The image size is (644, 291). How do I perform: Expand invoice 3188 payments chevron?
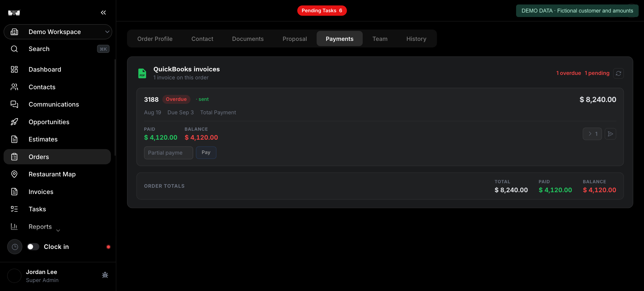(x=592, y=134)
